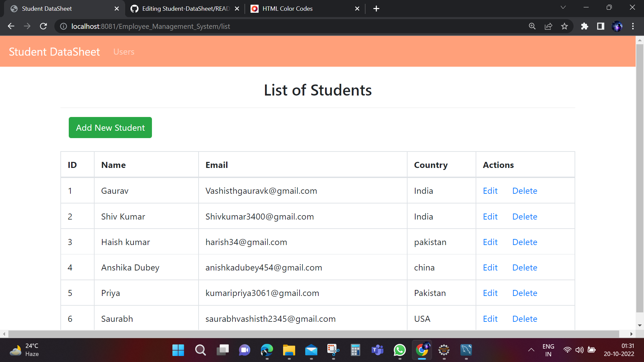Click the chevron near the window controls

563,7
